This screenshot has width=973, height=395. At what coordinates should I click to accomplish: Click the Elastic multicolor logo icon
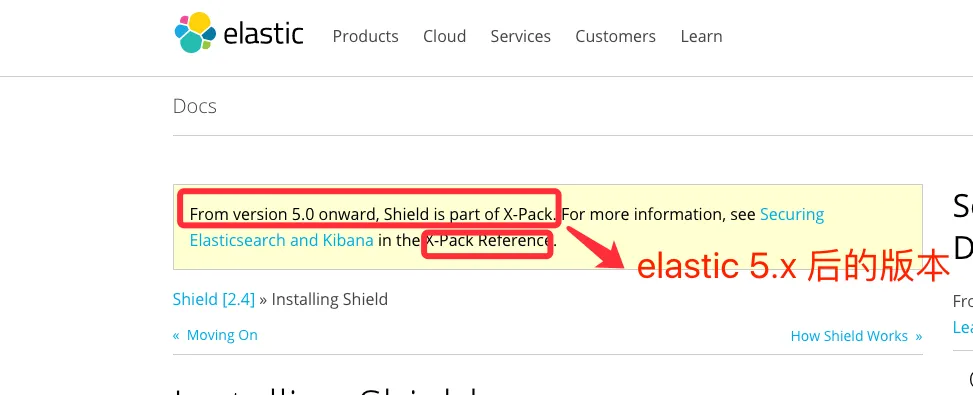(x=195, y=32)
